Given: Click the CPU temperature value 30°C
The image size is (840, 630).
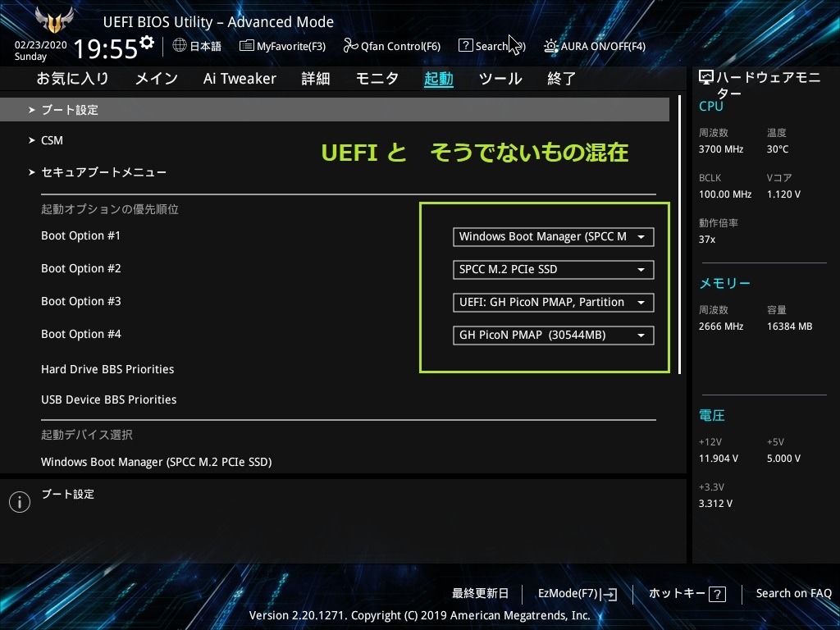Looking at the screenshot, I should tap(778, 149).
